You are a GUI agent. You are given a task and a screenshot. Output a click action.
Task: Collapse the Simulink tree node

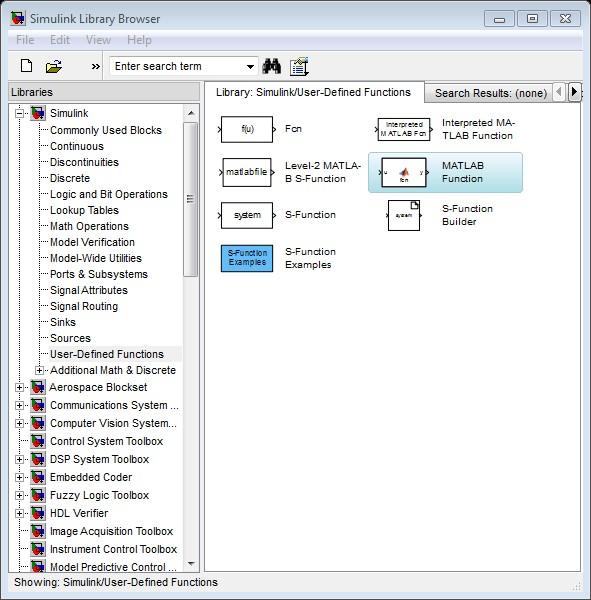(19, 113)
